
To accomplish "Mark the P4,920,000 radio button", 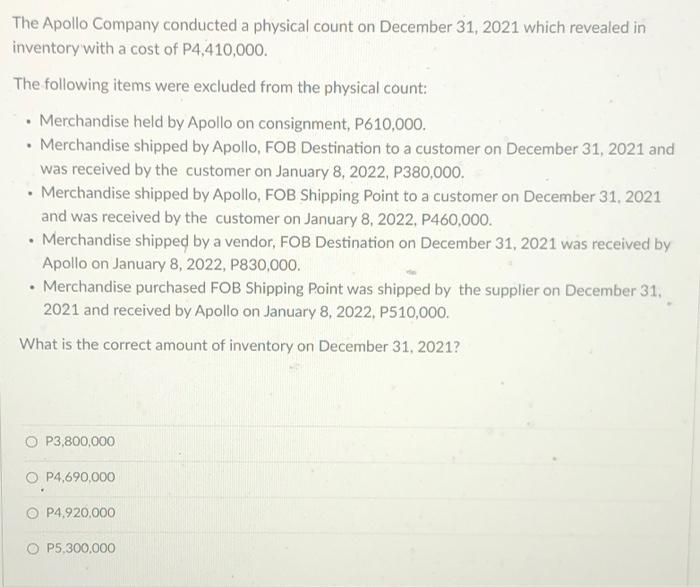I will [32, 513].
